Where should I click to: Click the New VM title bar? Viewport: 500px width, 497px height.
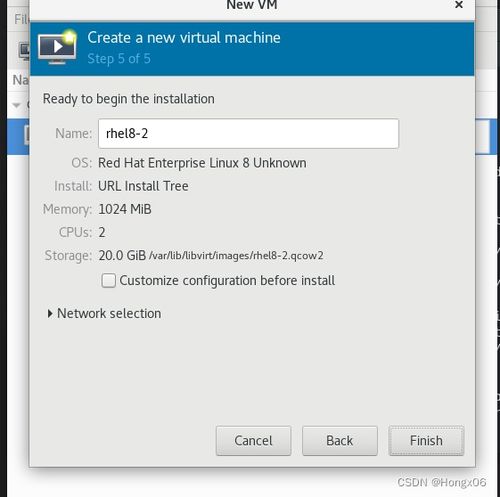pos(252,5)
